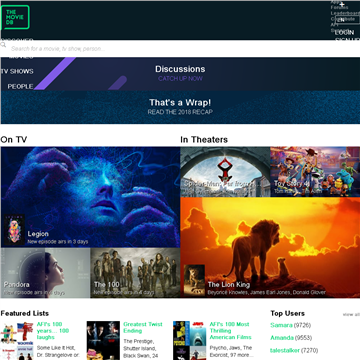The image size is (360, 360).
Task: Open the Toy Story 4 tile
Action: (315, 172)
